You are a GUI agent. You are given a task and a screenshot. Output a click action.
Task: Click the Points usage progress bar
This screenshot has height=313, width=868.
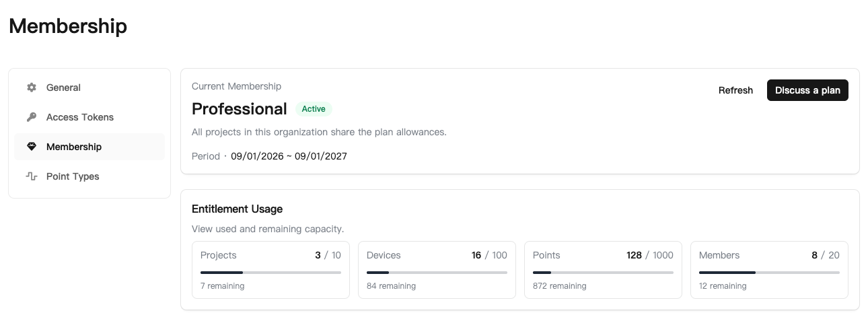(x=603, y=273)
